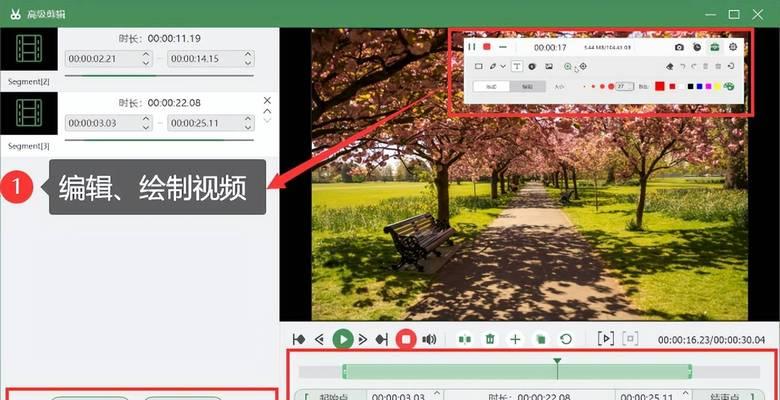This screenshot has height=400, width=780.
Task: Click the Segment[3] duration 00:00:22.08 text
Action: [x=174, y=103]
